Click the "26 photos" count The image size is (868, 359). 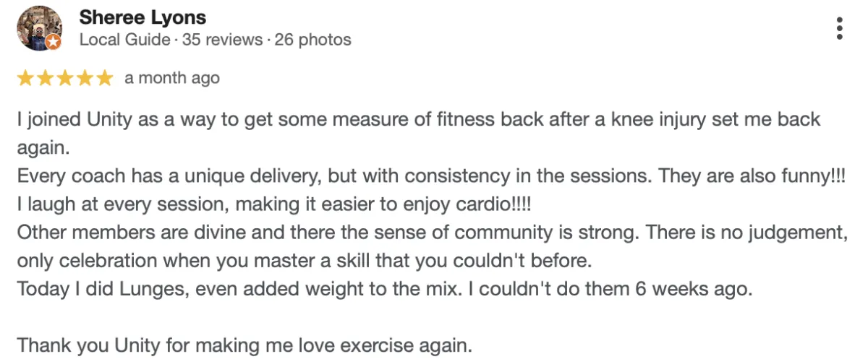312,40
